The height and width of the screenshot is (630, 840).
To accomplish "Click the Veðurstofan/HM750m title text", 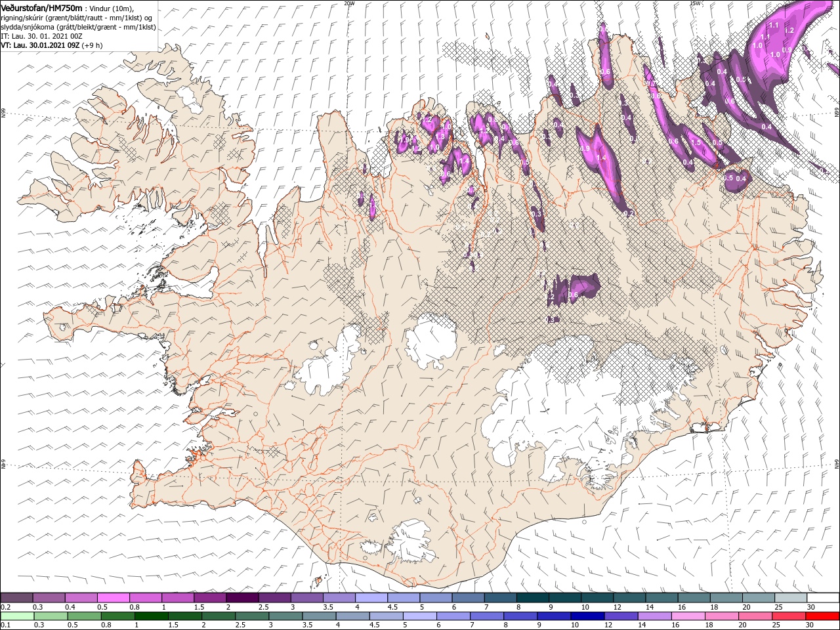I will tap(41, 7).
